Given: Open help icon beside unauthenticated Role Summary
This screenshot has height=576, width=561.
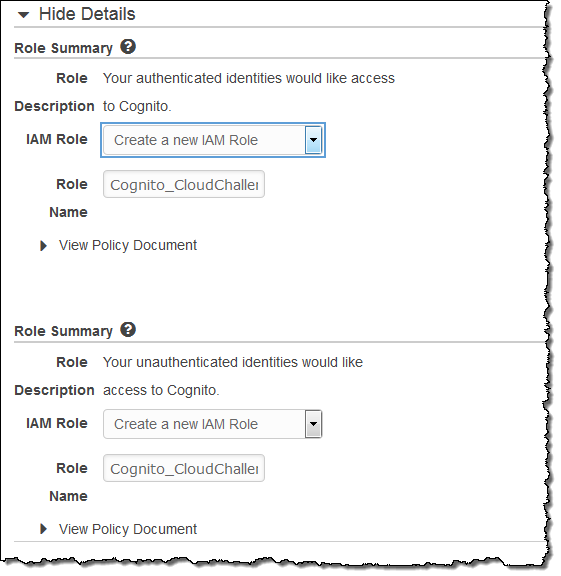Looking at the screenshot, I should (x=128, y=330).
